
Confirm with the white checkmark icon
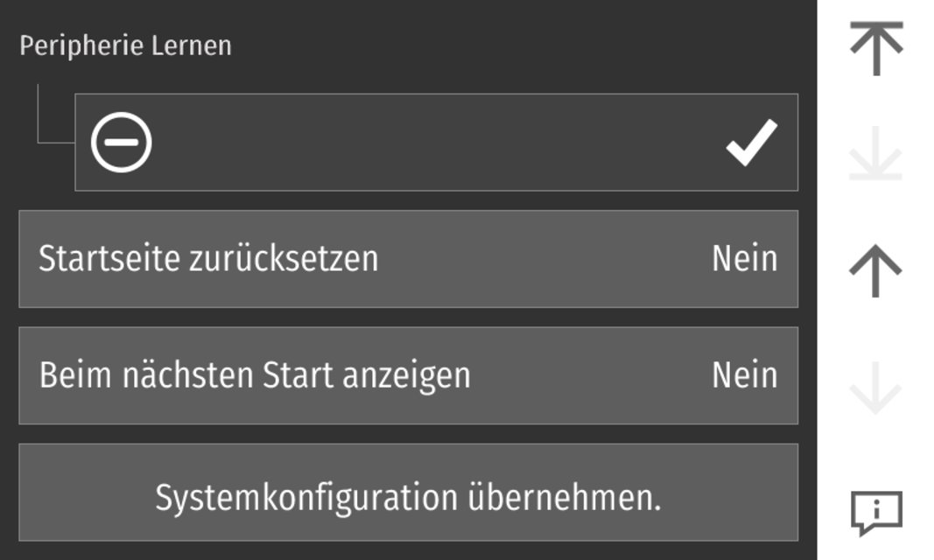751,143
